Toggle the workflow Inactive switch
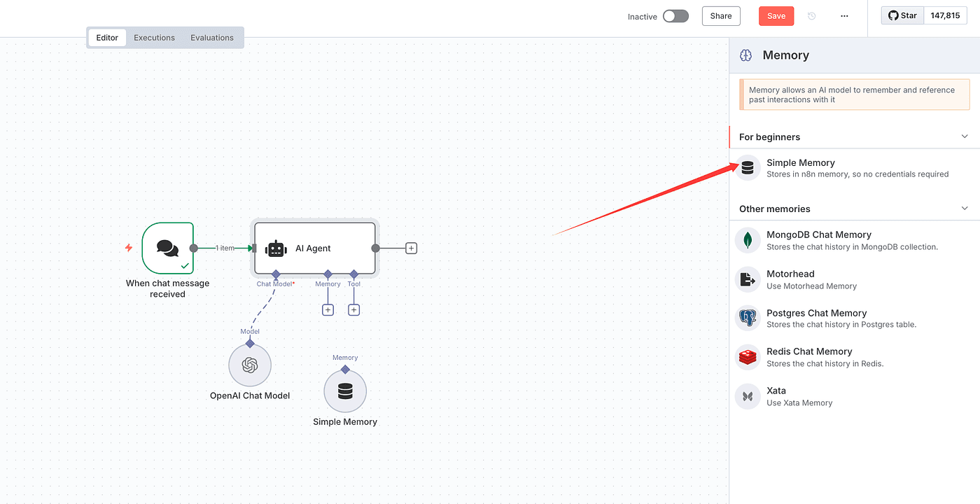Screen dimensions: 980x504 (x=675, y=16)
